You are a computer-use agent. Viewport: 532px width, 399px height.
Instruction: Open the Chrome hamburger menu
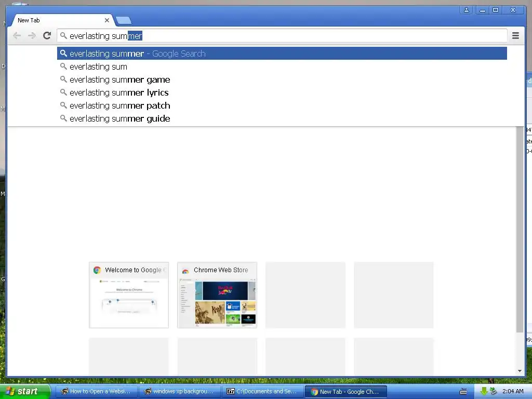click(515, 36)
